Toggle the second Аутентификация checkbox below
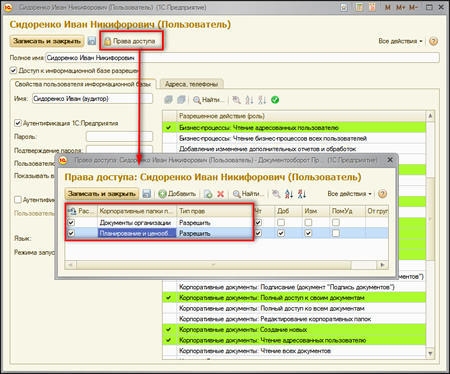Screen dimensions: 450x374 click(x=18, y=199)
